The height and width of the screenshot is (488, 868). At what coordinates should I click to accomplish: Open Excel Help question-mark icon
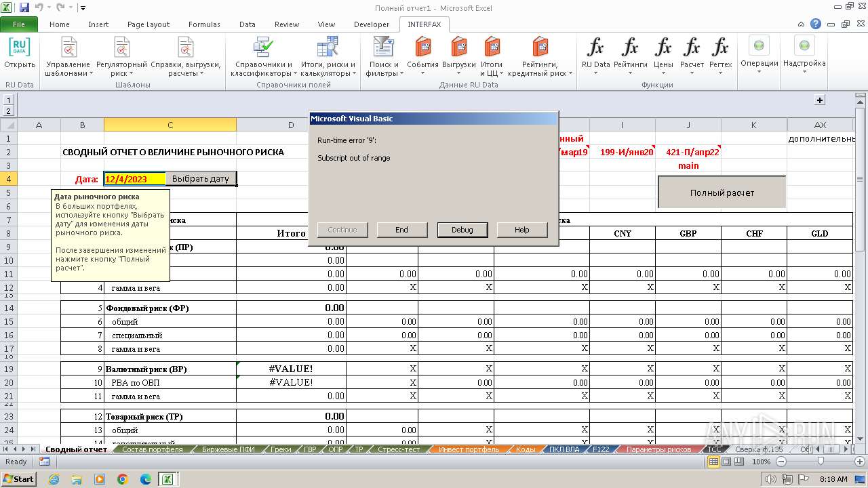coord(816,24)
